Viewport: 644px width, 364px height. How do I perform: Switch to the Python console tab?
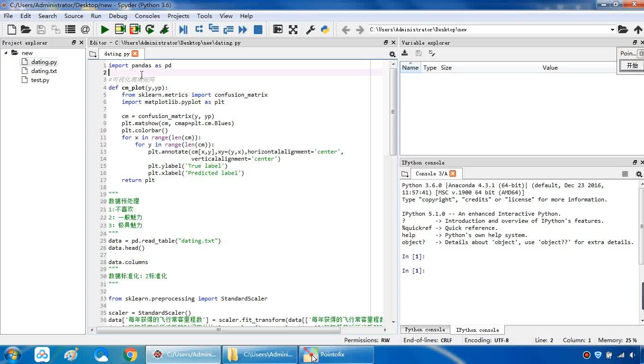point(425,330)
